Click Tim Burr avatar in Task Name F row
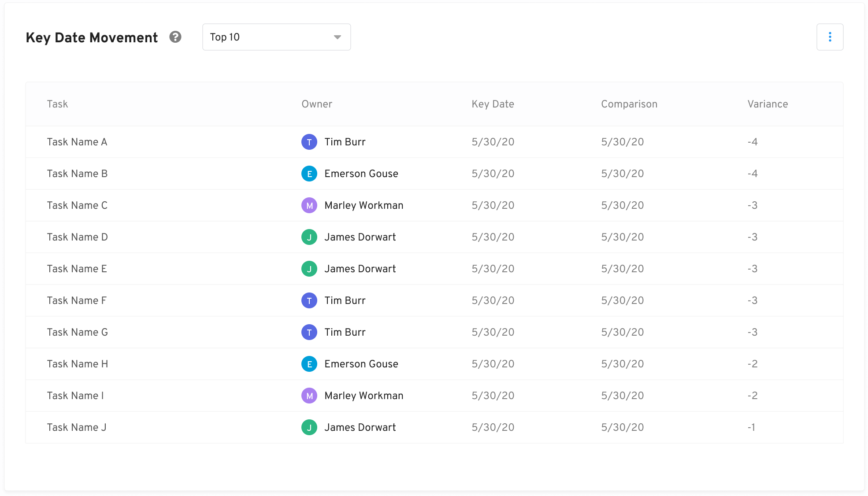Viewport: 868px width, 496px height. pyautogui.click(x=309, y=300)
